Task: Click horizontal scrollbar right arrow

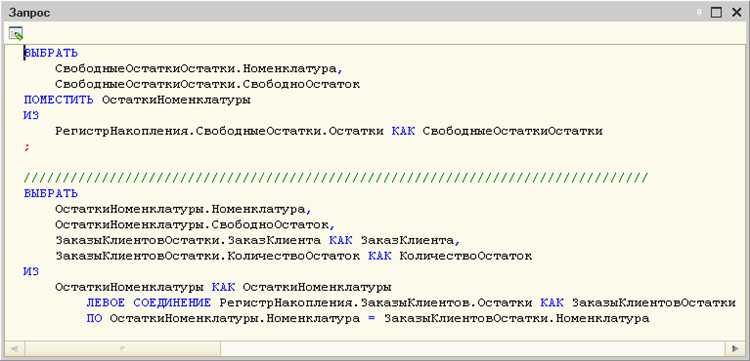Action: click(x=735, y=348)
